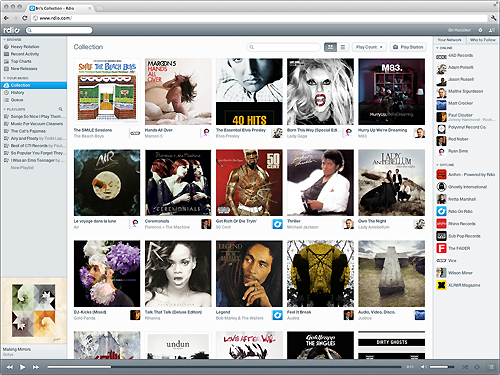Click the Rdio top search box
Image resolution: width=500 pixels, height=375 pixels.
tap(59, 30)
